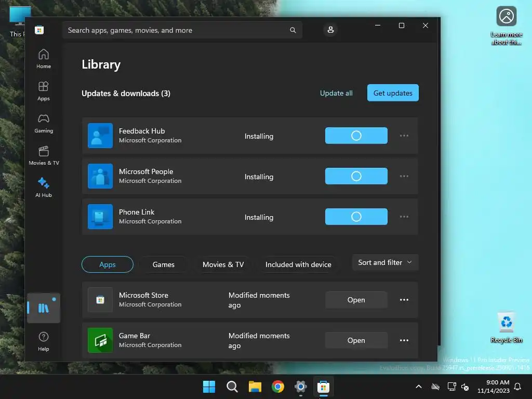
Task: Open the Gaming section in the sidebar
Action: click(44, 124)
